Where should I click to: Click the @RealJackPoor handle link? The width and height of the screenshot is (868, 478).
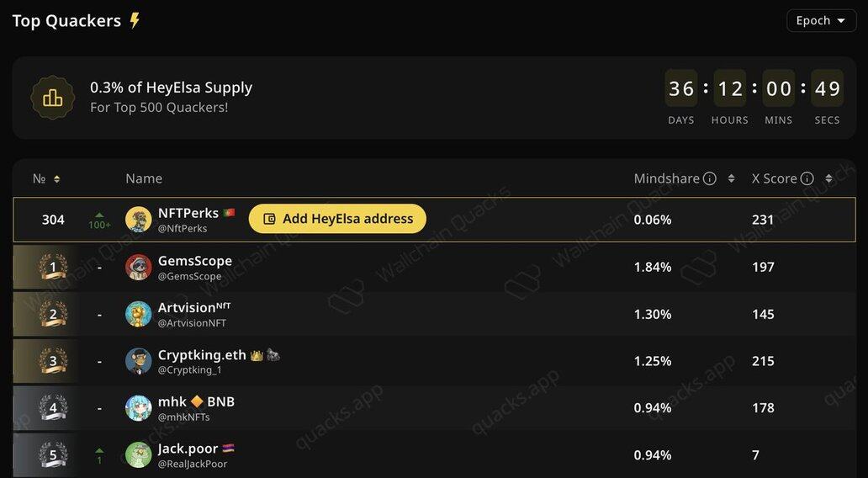(x=193, y=464)
